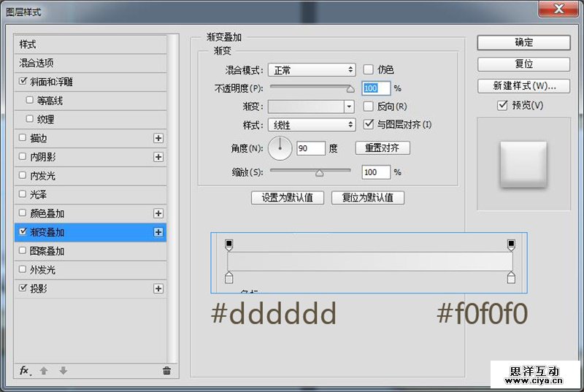
Task: Click the 确定 confirm button
Action: [523, 42]
